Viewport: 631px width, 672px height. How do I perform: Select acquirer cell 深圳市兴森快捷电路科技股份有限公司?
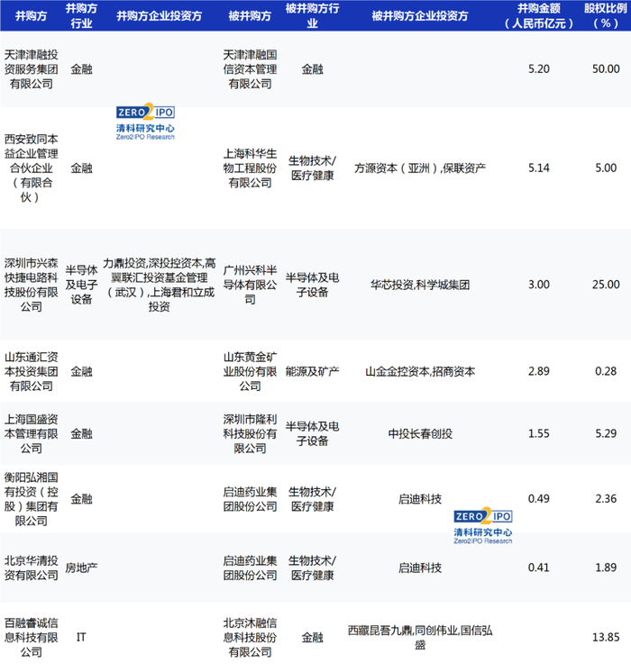(x=31, y=285)
